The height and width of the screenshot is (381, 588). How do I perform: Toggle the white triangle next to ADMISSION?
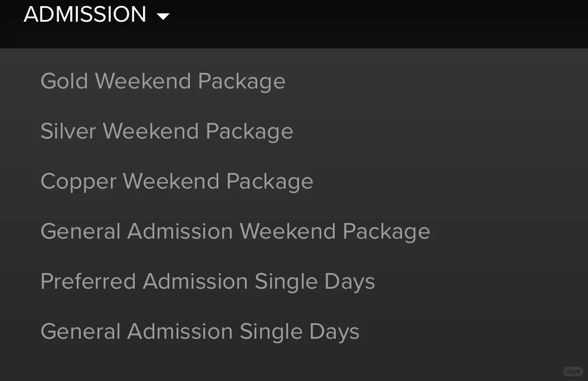pyautogui.click(x=163, y=17)
